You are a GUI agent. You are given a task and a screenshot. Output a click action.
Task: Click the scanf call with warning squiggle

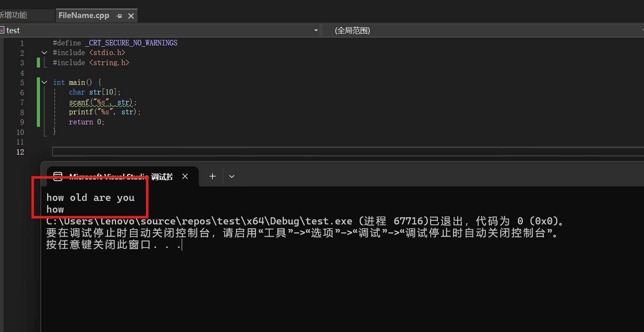tap(79, 102)
